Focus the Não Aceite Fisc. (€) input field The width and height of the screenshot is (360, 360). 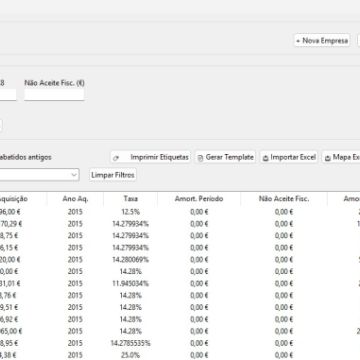54,95
